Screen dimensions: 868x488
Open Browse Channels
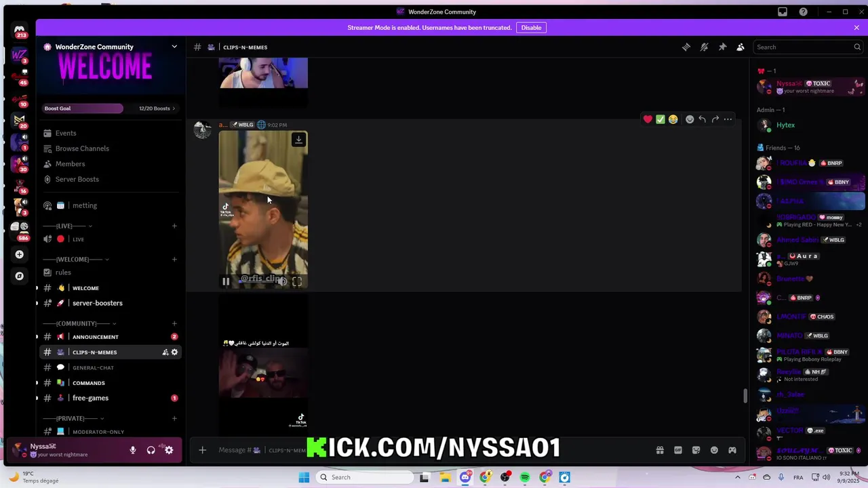tap(110, 148)
